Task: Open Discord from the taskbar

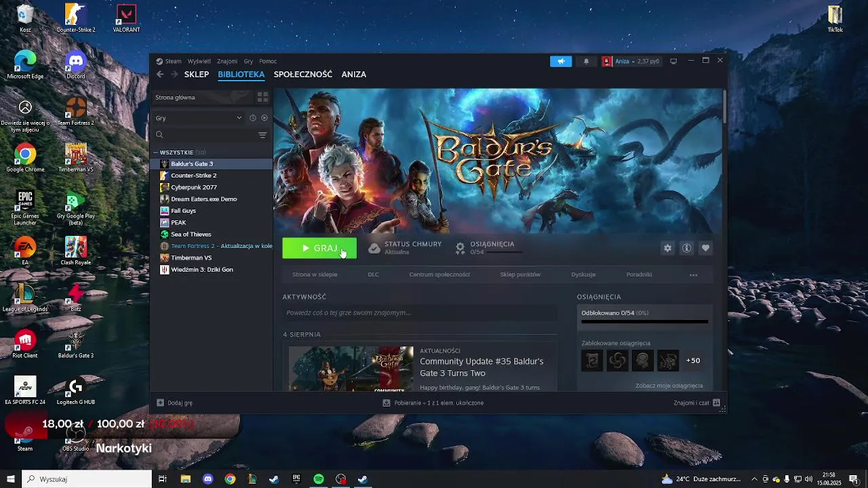Action: (x=208, y=479)
